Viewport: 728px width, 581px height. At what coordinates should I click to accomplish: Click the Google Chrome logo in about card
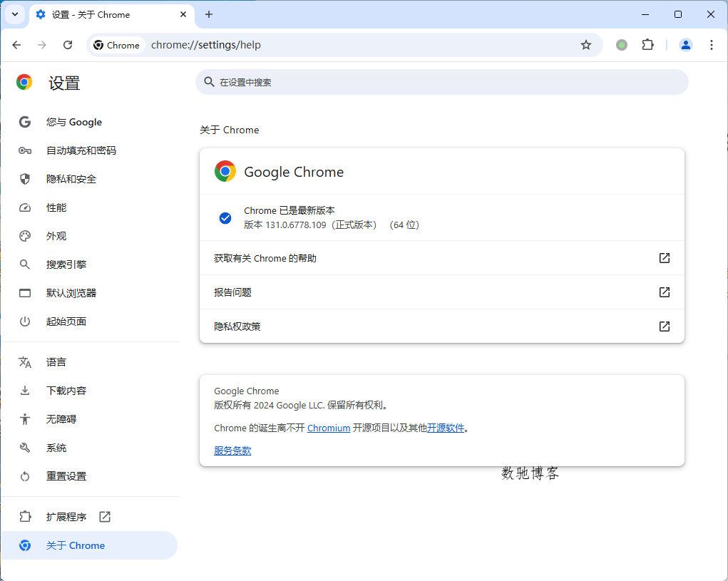[225, 171]
